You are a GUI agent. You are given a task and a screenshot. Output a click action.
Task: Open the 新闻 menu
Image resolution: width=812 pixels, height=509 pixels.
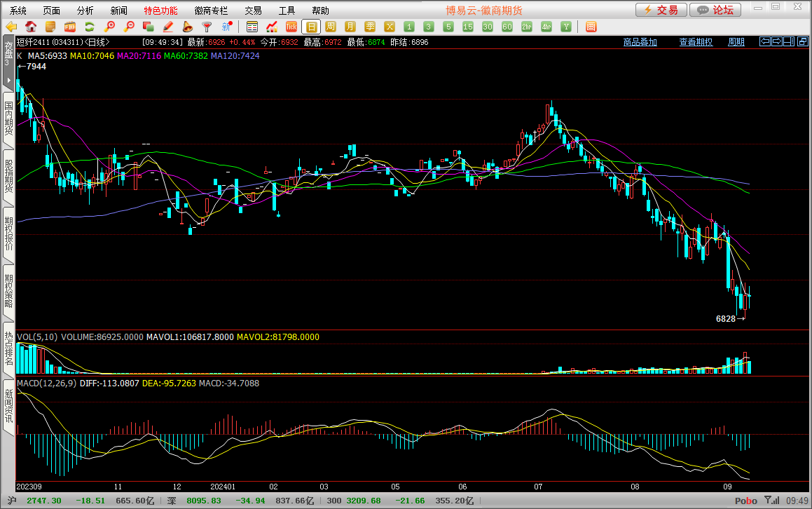point(118,11)
